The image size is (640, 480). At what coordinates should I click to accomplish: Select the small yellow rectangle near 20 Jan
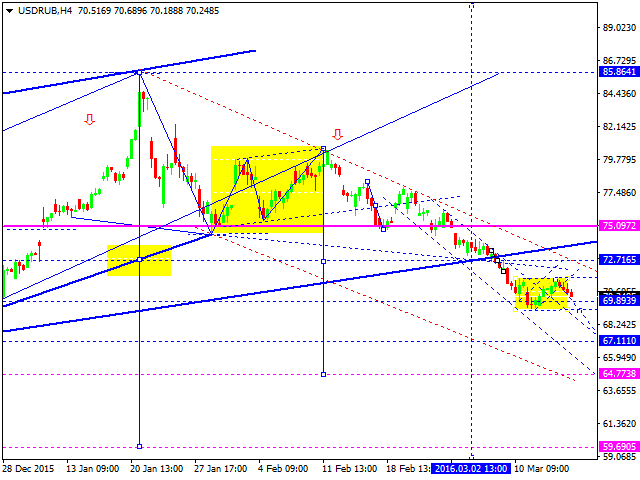[139, 260]
